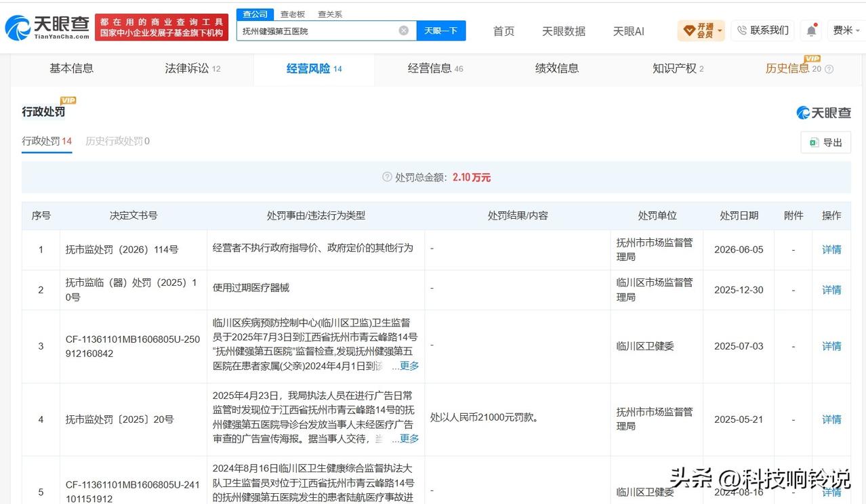Click the date 2025-05-21
The width and height of the screenshot is (866, 504).
739,419
